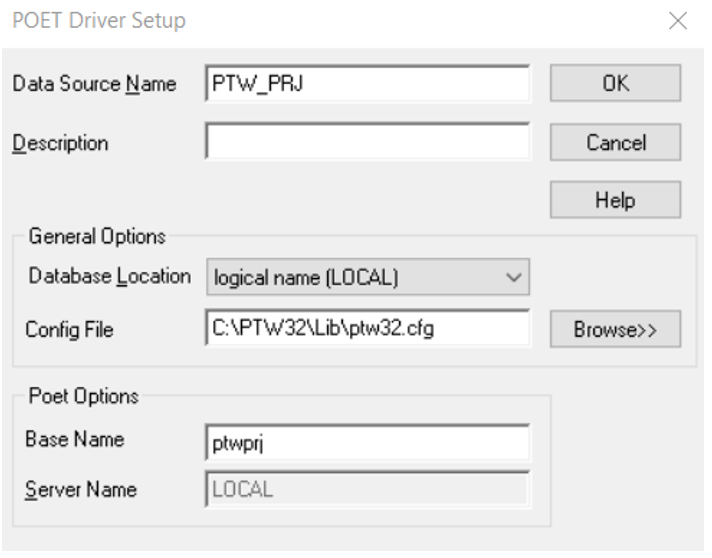This screenshot has width=712, height=558.
Task: Focus the Data Source Name field containing PTW_PRJ
Action: click(367, 84)
